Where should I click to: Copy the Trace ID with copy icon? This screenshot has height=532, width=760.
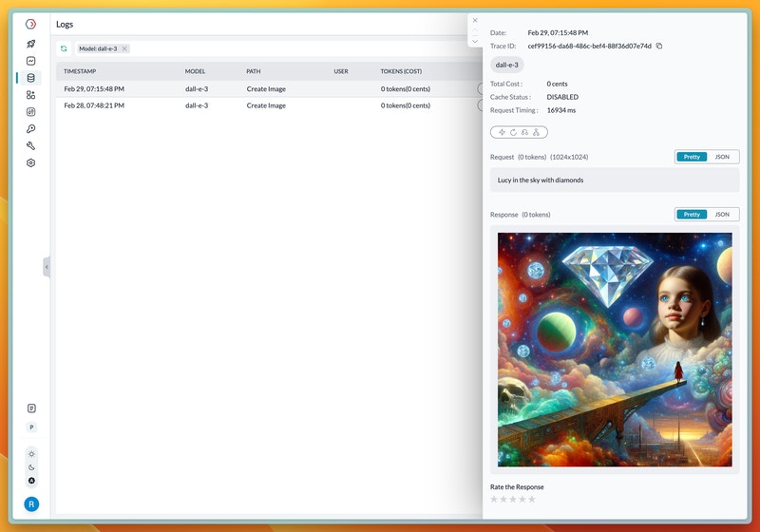tap(659, 46)
